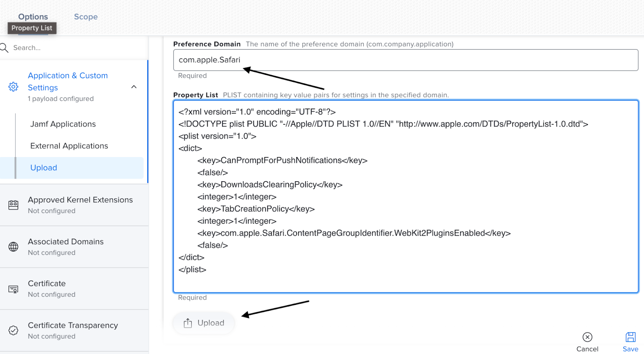Click the CanPromptForPushNotifications key line
This screenshot has height=354, width=644.
coord(282,160)
